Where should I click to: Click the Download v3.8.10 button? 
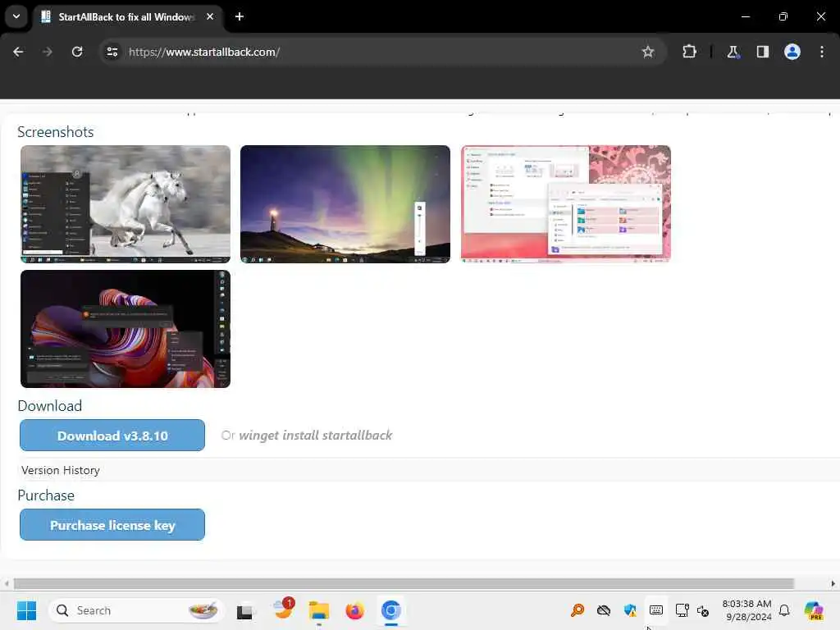pos(112,436)
